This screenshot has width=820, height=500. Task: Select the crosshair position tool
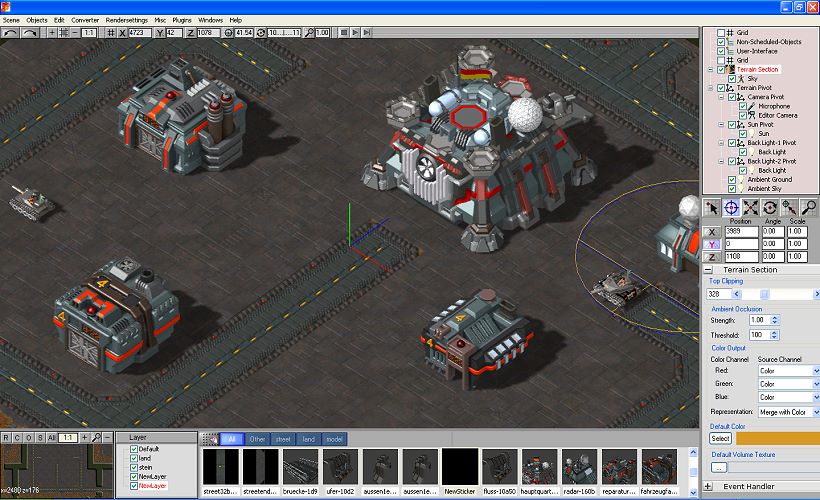731,208
